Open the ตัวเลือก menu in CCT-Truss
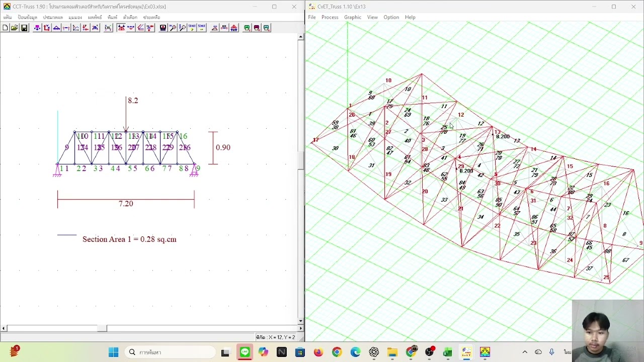644x362 pixels. tap(130, 17)
